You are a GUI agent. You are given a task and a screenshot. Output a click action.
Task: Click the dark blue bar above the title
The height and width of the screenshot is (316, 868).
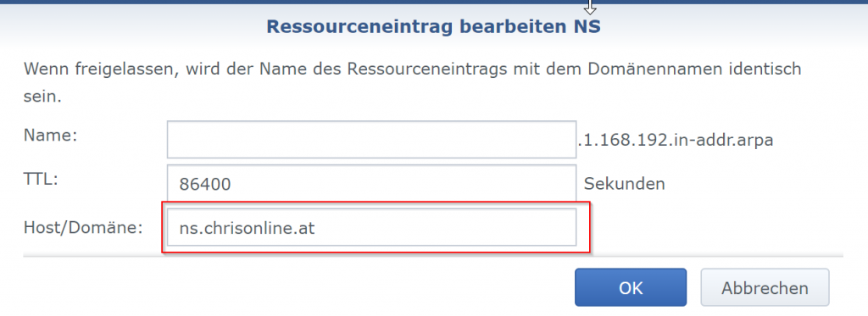pos(434,3)
